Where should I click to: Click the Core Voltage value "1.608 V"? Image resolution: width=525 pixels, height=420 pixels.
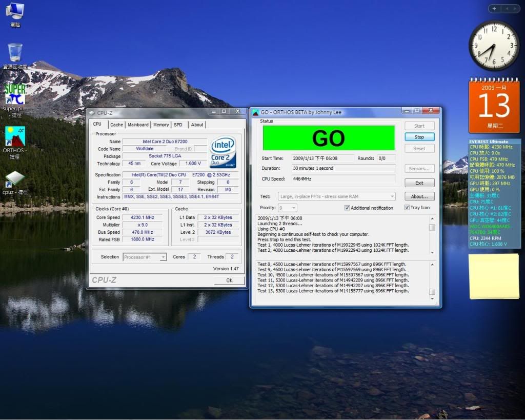point(193,164)
